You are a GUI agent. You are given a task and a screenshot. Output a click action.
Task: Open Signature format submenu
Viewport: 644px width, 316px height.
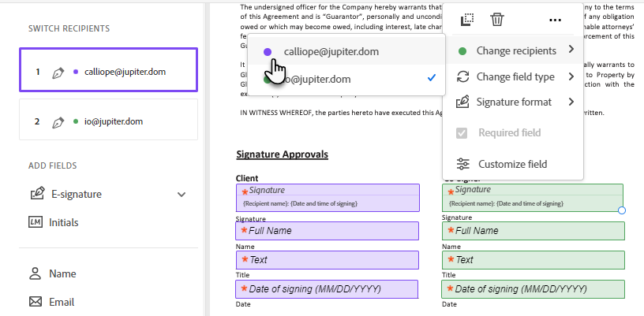[x=513, y=102]
